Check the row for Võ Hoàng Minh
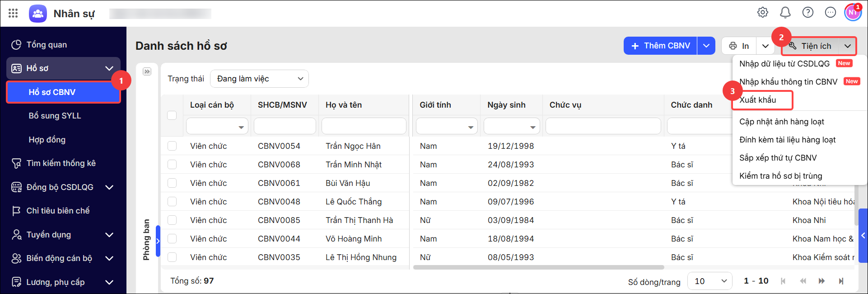 tap(172, 239)
